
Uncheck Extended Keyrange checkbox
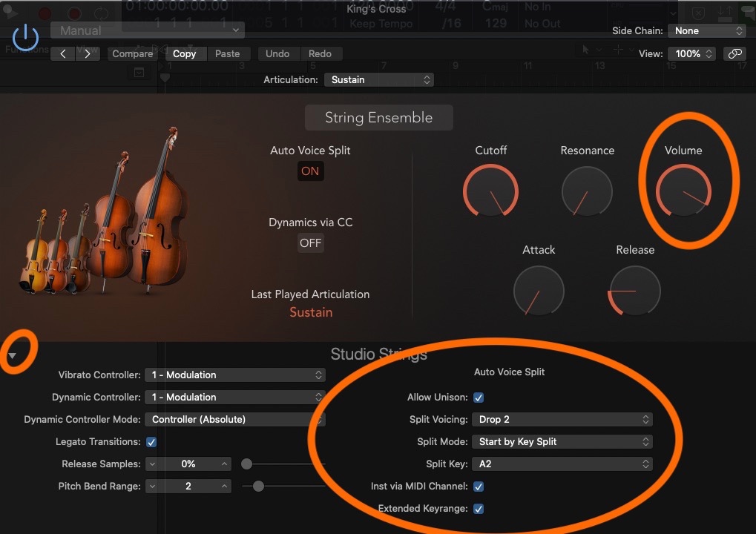[x=479, y=509]
